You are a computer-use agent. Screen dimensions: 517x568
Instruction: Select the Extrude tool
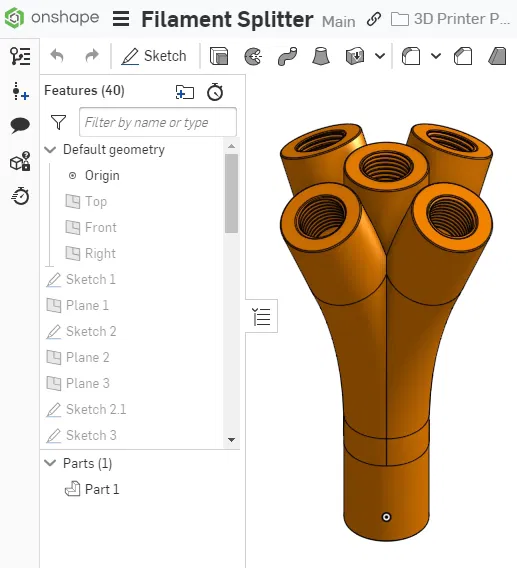(219, 56)
